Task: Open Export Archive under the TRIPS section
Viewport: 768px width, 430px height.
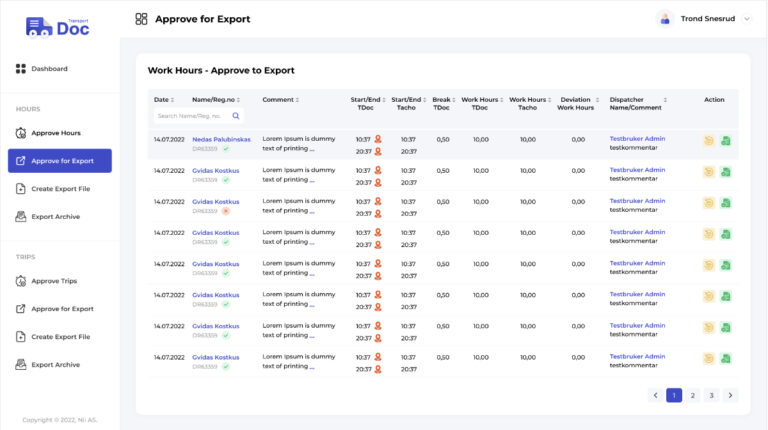Action: [55, 365]
